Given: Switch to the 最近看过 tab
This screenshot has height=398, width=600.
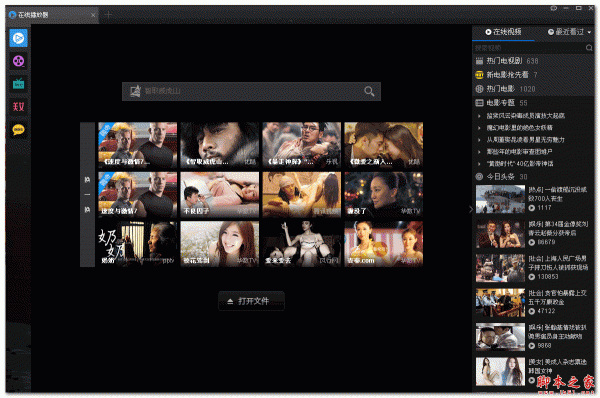Looking at the screenshot, I should (566, 32).
